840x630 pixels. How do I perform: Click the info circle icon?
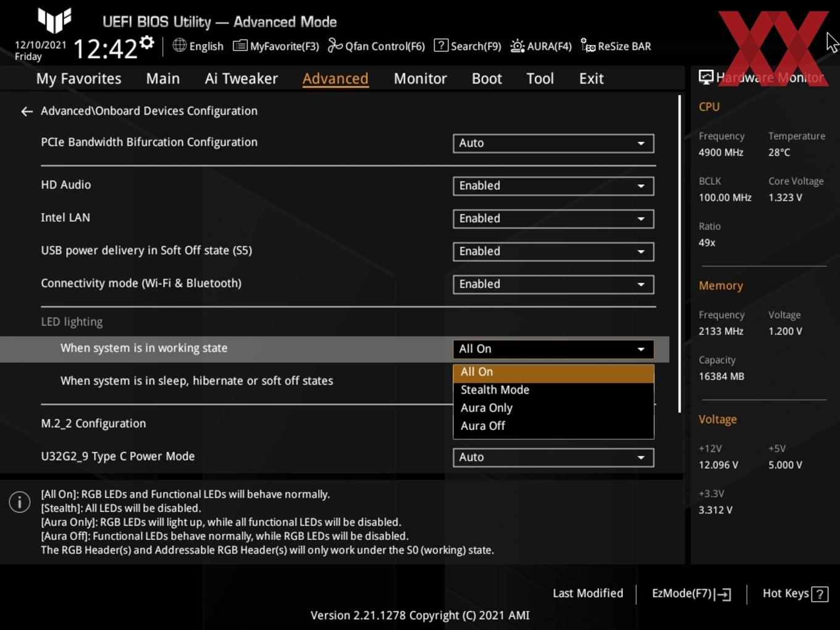point(20,502)
